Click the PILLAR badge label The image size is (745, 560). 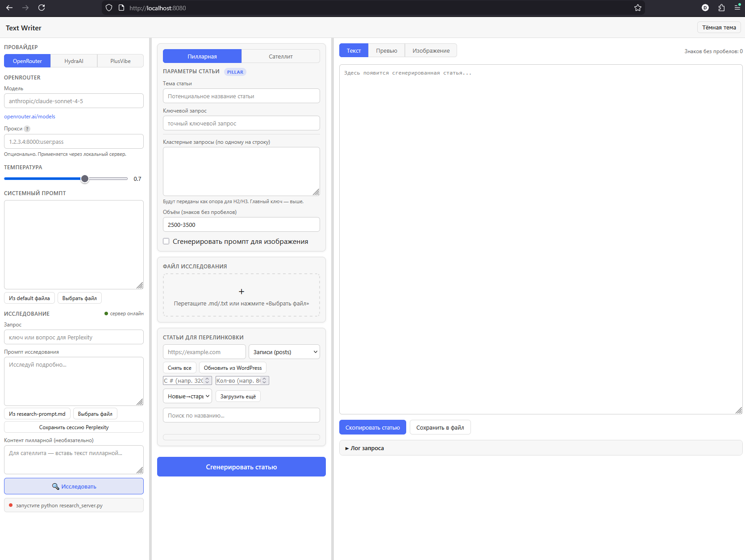pos(235,72)
